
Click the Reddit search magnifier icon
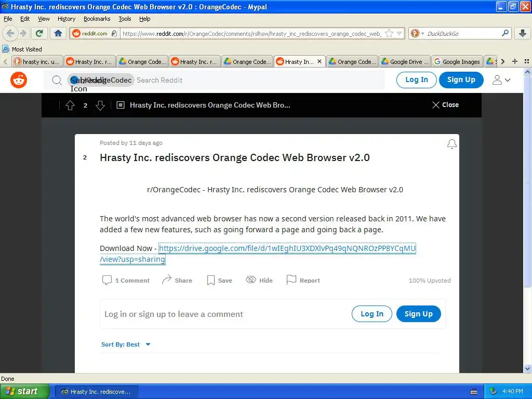(x=57, y=81)
